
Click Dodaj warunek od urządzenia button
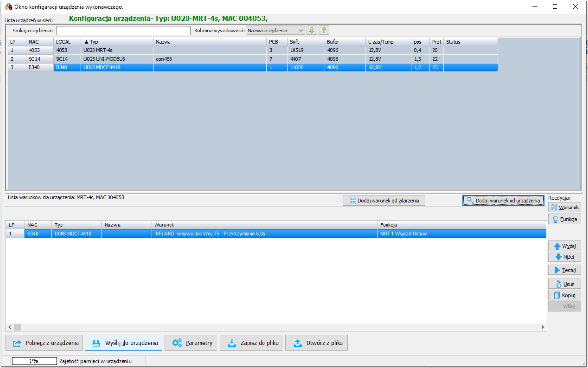point(503,200)
